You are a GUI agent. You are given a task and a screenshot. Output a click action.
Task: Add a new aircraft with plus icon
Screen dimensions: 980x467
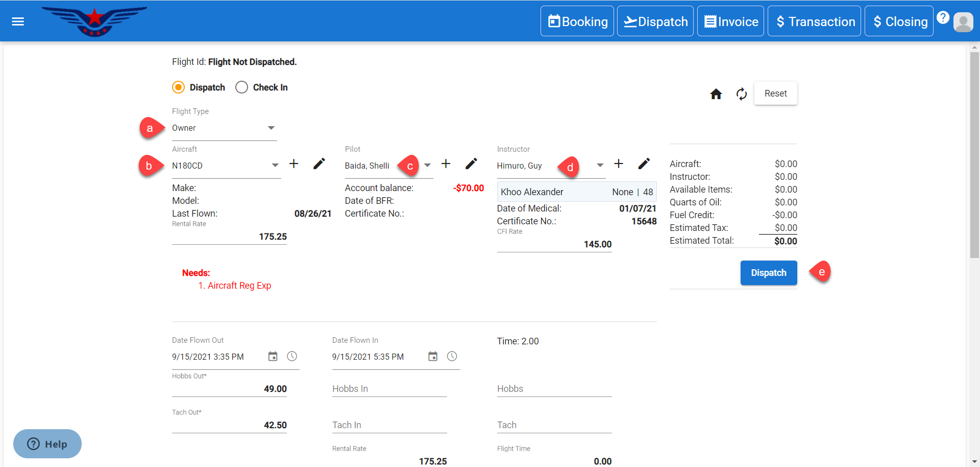pos(293,164)
